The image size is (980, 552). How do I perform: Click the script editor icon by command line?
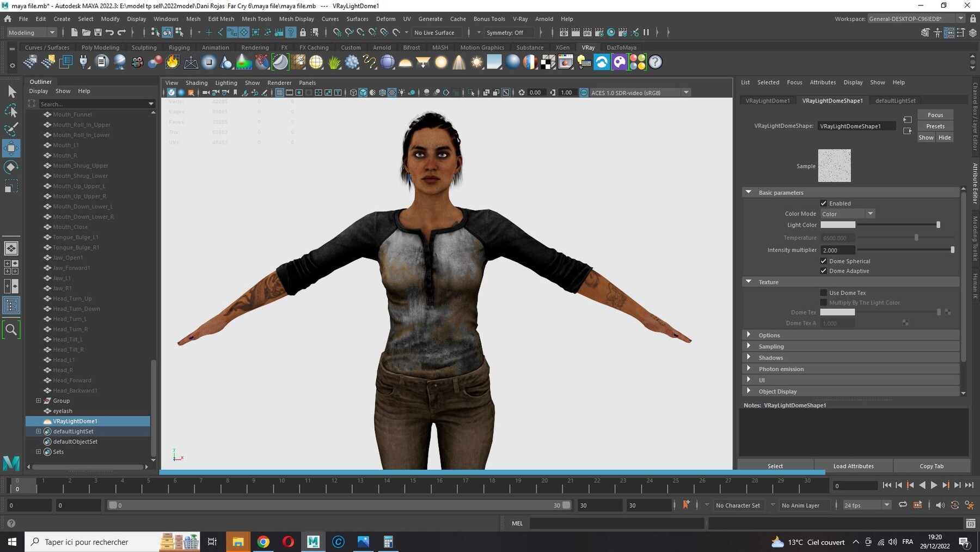click(971, 523)
